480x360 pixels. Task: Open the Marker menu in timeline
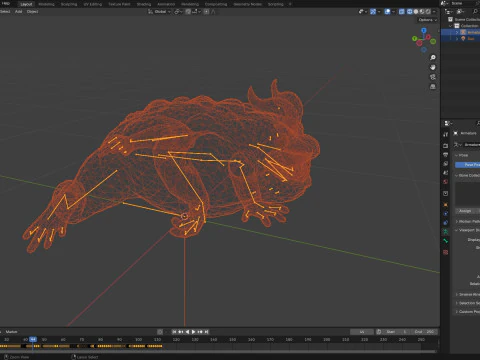click(11, 332)
